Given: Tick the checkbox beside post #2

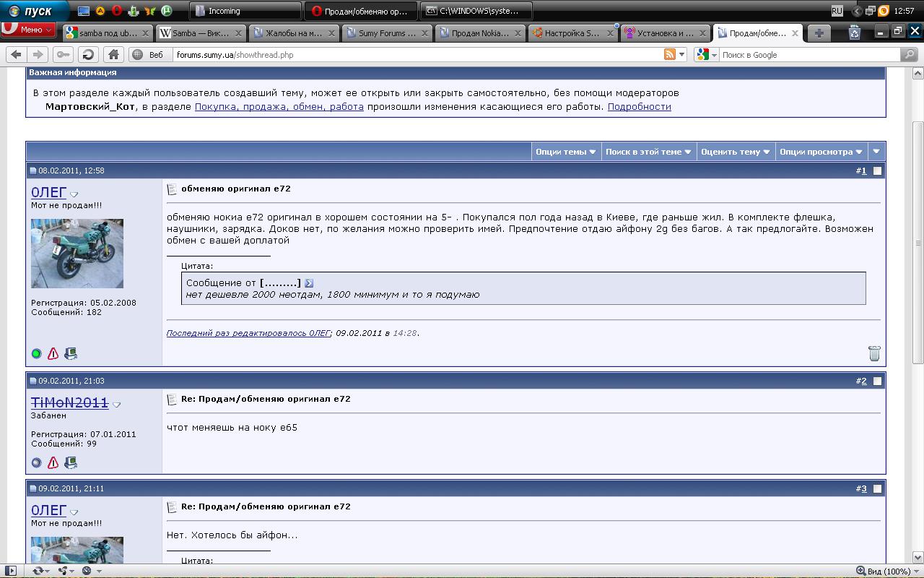Looking at the screenshot, I should point(878,381).
